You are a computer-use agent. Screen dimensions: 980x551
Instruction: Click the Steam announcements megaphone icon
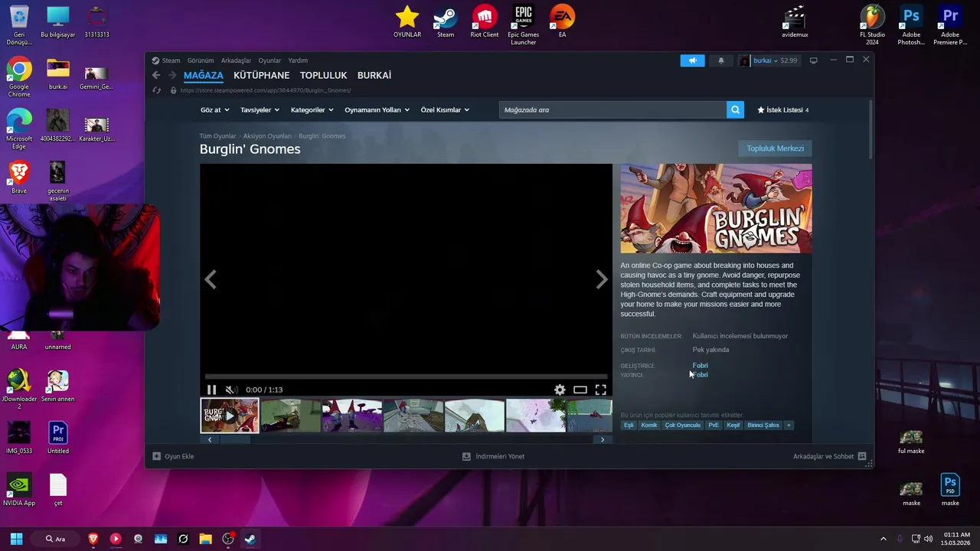tap(692, 60)
